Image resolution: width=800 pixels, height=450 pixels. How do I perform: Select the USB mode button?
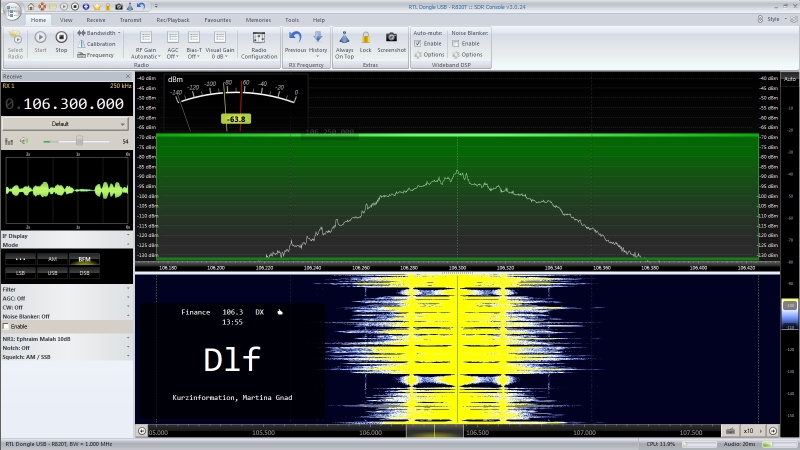click(x=52, y=273)
